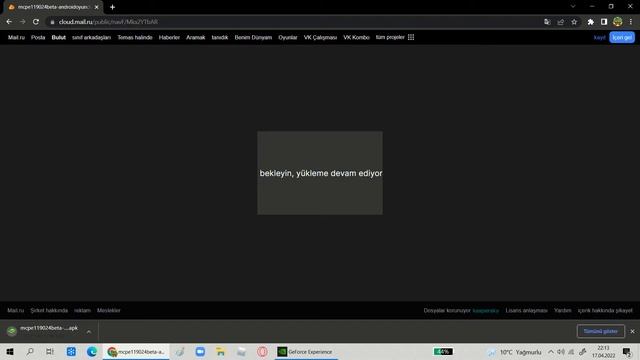Open Meslekler footer link
This screenshot has height=360, width=640.
[109, 310]
